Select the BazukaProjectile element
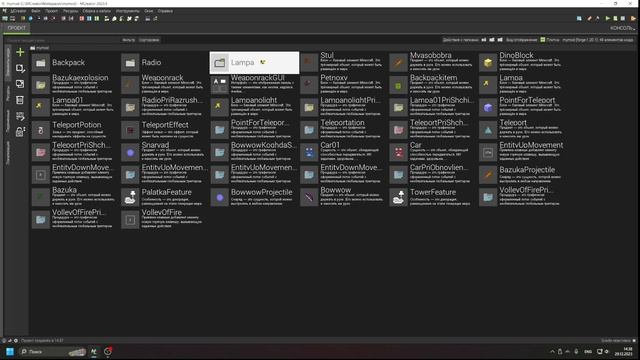Viewport: 640px width, 360px height. [x=522, y=175]
